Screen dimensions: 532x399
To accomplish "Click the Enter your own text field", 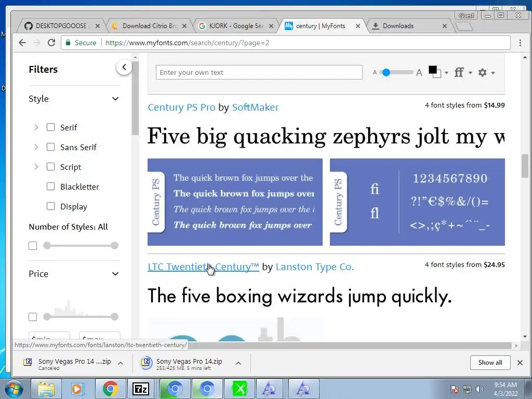I will click(x=259, y=72).
